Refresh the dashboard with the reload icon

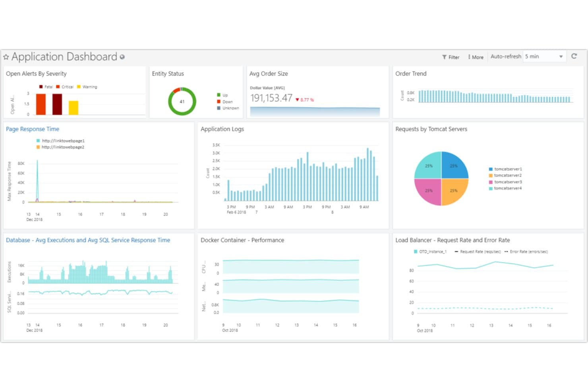click(574, 56)
